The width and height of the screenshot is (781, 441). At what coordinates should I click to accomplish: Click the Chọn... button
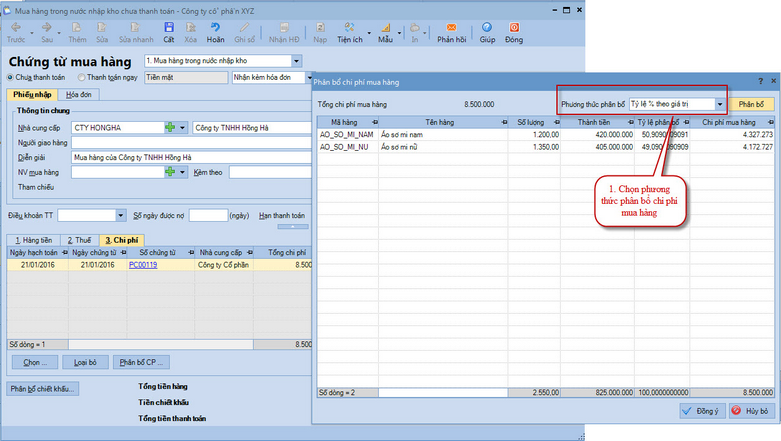point(35,362)
